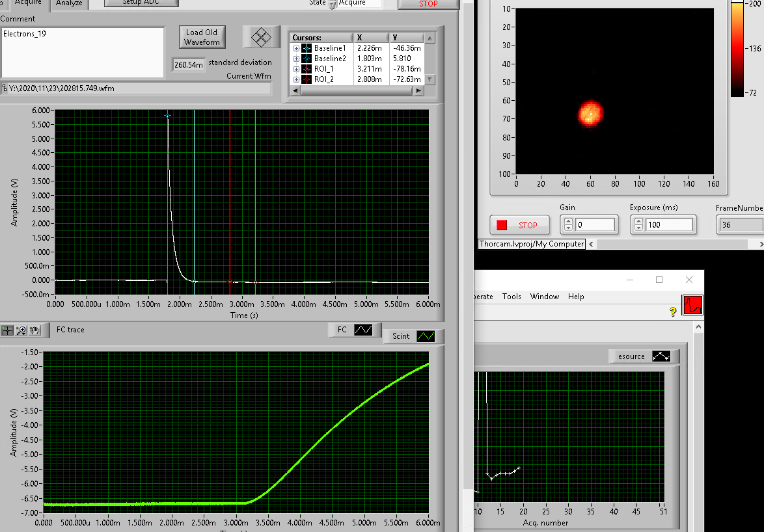
Task: Click the Scint green plot legend icon
Action: point(426,336)
